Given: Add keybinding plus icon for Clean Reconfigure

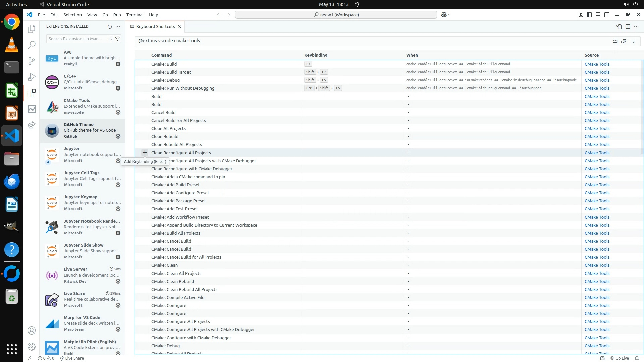Looking at the screenshot, I should [145, 153].
